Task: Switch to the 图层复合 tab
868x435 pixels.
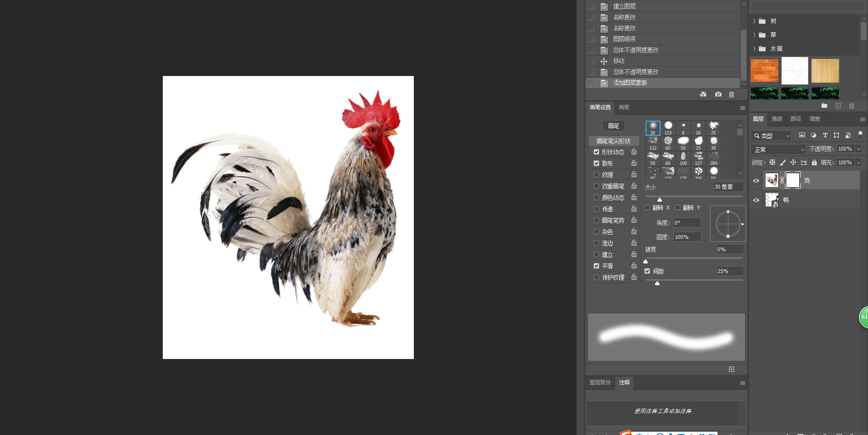Action: pyautogui.click(x=600, y=382)
